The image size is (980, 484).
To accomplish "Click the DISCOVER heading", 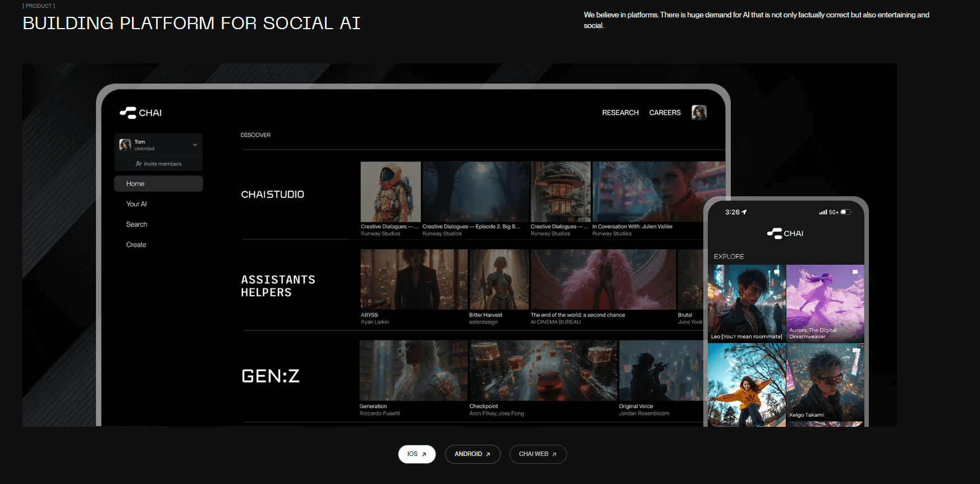I will coord(255,135).
